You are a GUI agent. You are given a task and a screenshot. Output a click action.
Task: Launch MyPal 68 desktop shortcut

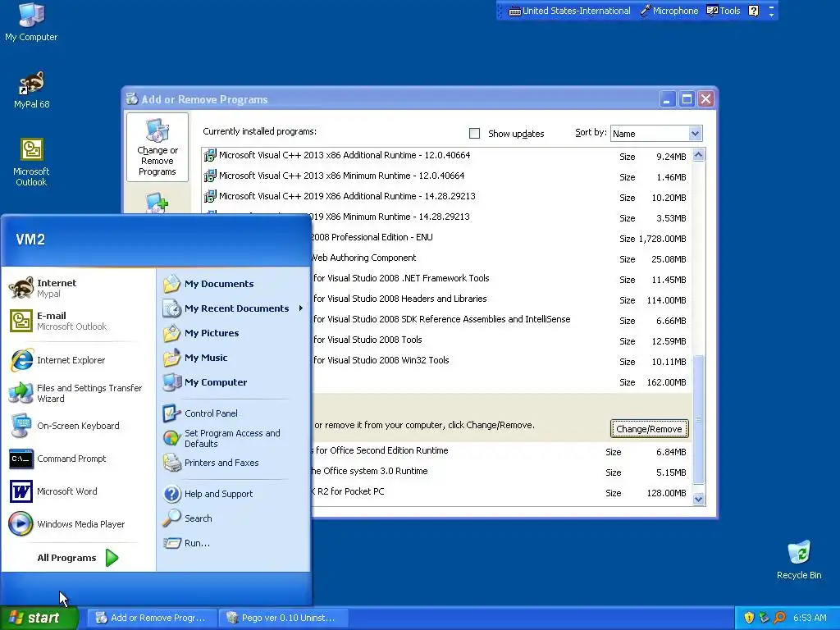(31, 89)
